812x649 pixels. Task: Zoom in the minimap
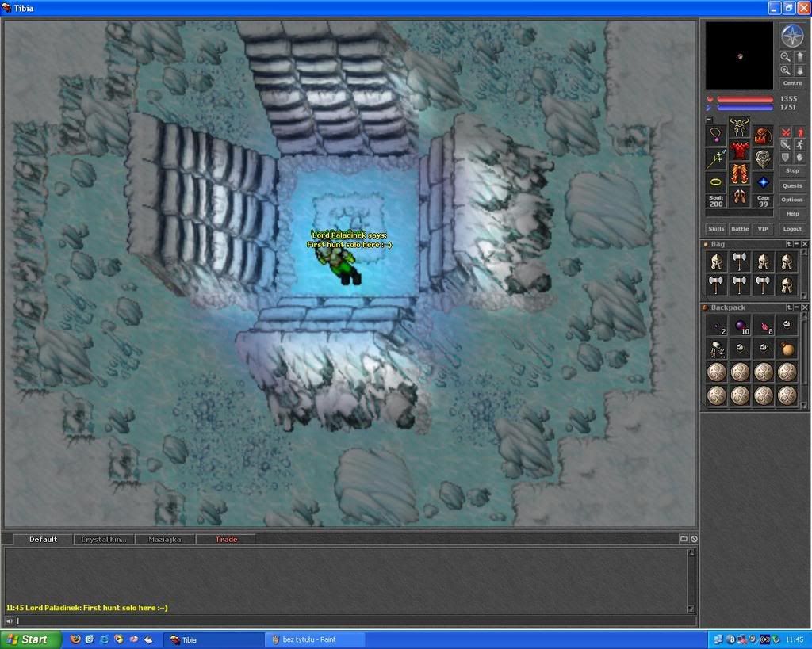point(786,71)
